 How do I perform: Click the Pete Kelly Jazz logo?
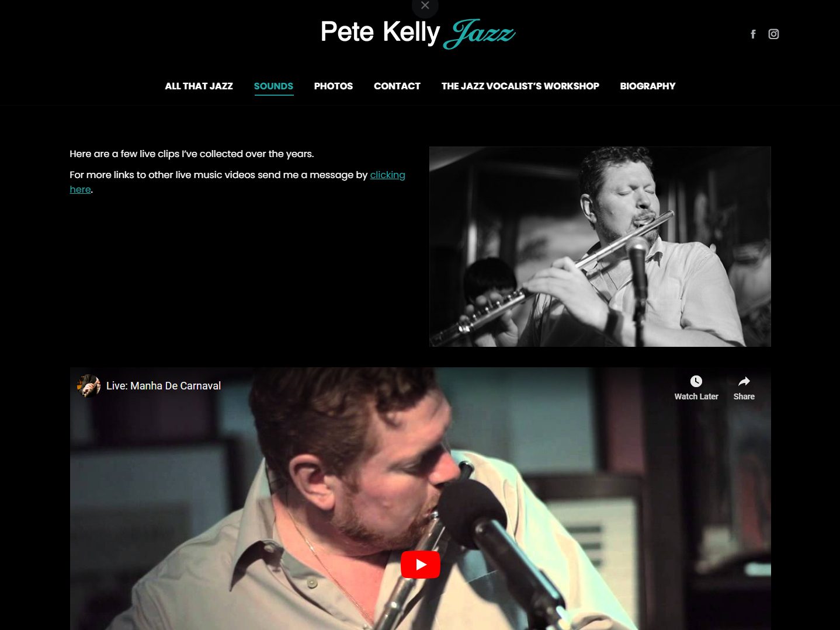coord(418,33)
